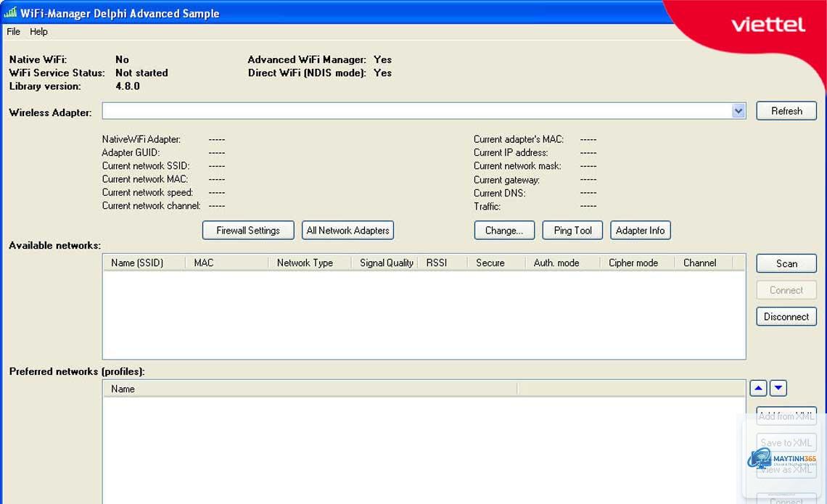Launch the Ping Tool
The height and width of the screenshot is (504, 827).
572,231
